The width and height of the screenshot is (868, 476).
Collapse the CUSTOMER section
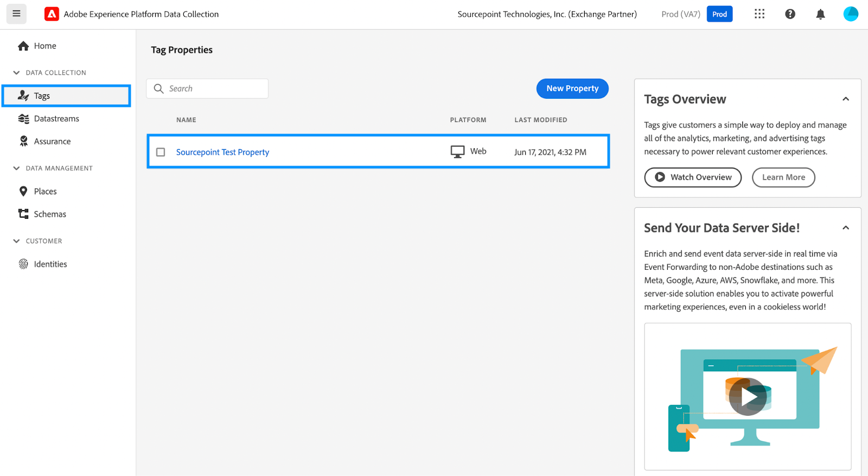pos(16,241)
